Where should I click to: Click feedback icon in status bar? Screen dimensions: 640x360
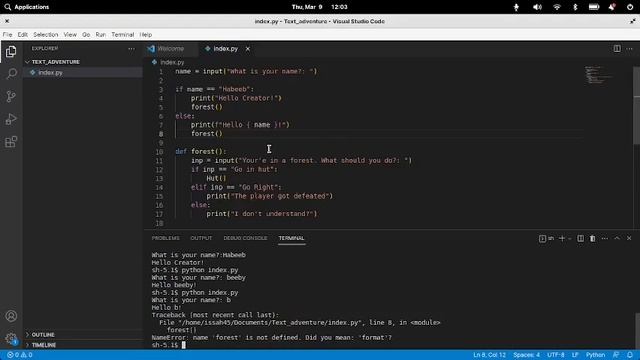(x=616, y=355)
